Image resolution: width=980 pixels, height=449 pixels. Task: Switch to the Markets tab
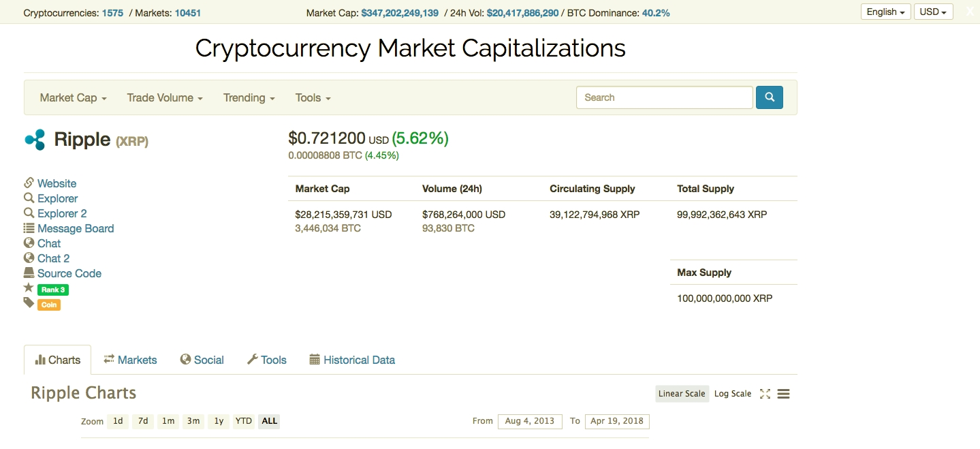[x=130, y=360]
